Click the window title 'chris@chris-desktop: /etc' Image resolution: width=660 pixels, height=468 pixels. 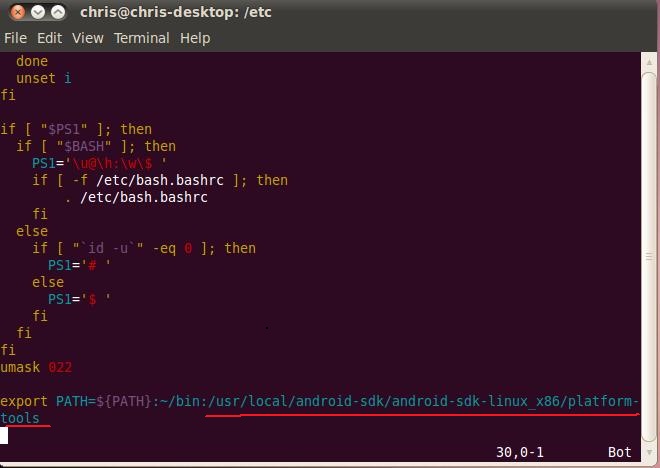pos(176,12)
